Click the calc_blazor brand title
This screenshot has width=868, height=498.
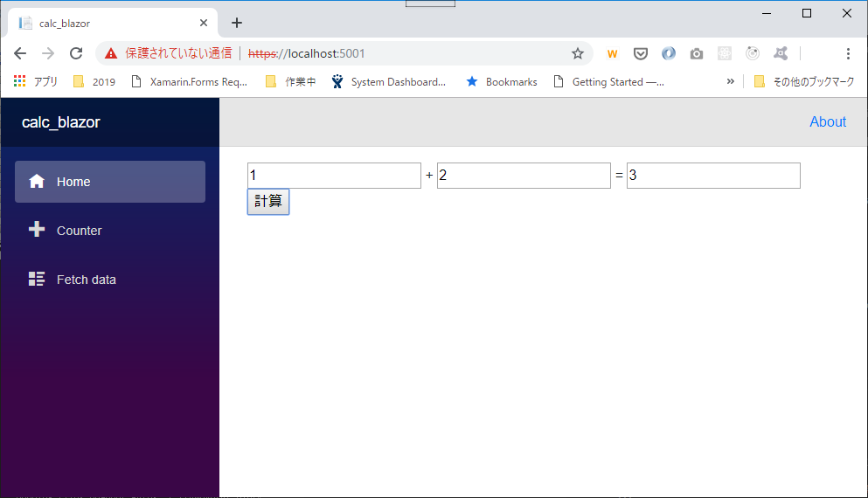pos(61,122)
